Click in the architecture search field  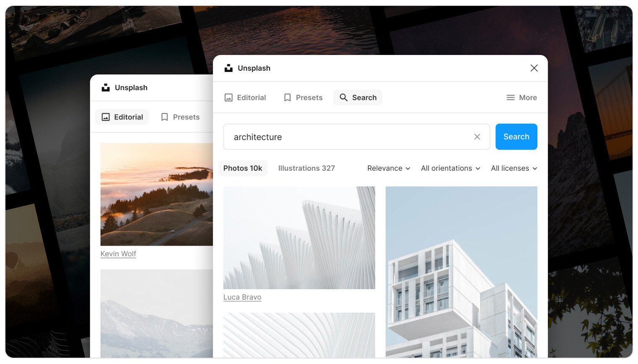pyautogui.click(x=348, y=137)
